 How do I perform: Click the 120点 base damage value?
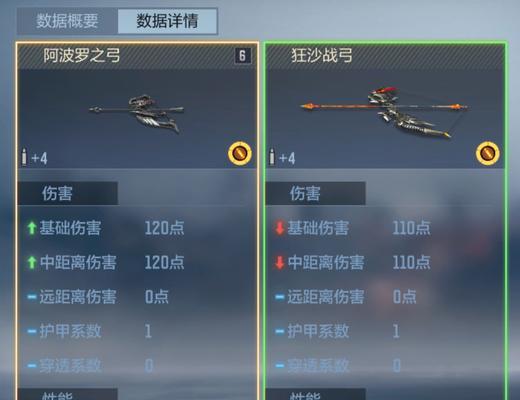pyautogui.click(x=164, y=228)
